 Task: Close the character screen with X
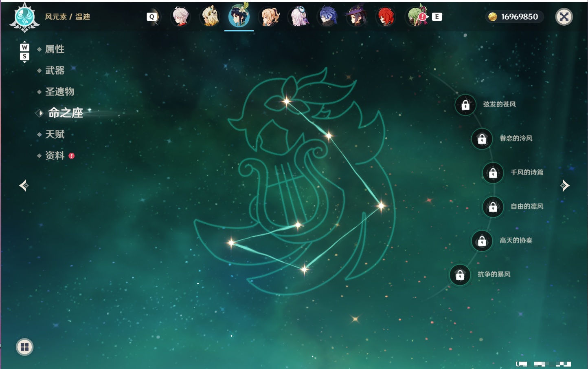[564, 17]
